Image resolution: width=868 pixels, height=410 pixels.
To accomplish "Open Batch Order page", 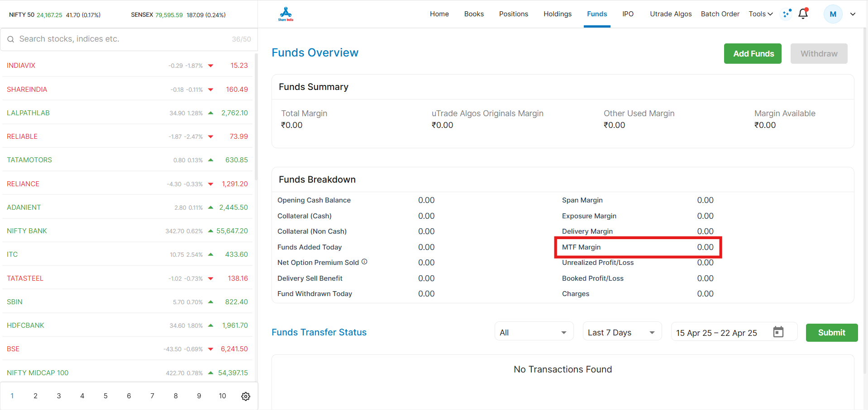I will pos(720,14).
